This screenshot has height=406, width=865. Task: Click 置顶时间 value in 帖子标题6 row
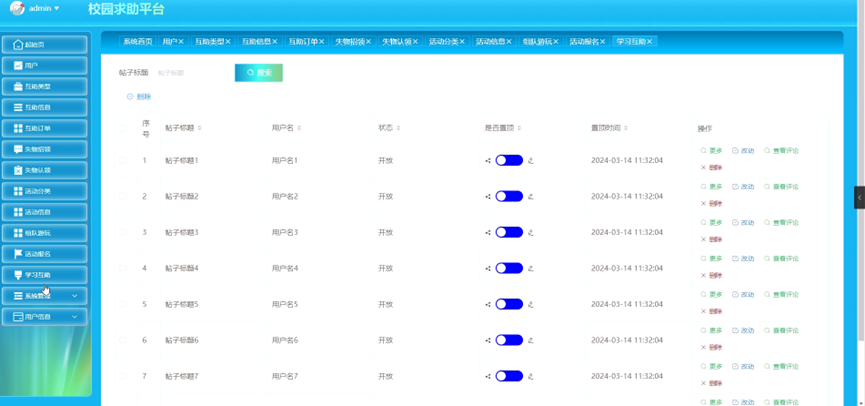point(627,340)
